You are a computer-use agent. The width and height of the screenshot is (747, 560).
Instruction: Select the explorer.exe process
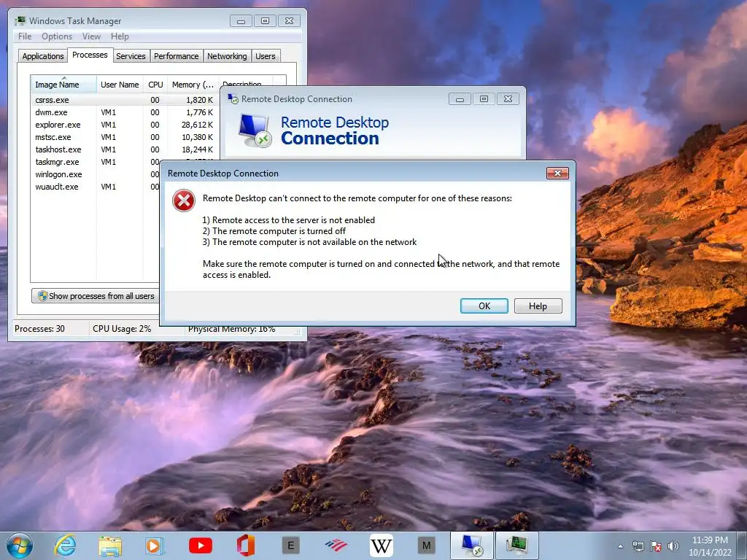click(125, 125)
